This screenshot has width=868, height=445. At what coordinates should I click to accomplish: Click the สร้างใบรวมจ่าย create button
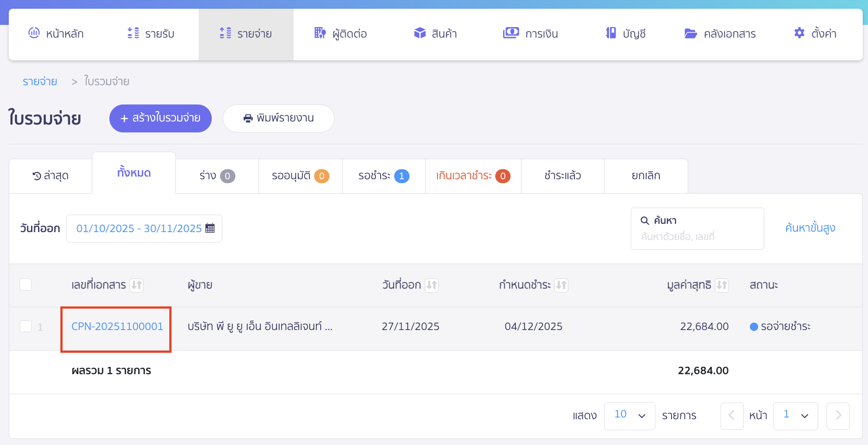point(161,118)
